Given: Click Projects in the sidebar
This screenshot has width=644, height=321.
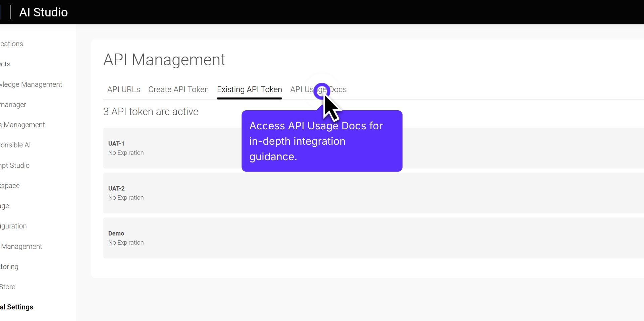Looking at the screenshot, I should point(5,64).
